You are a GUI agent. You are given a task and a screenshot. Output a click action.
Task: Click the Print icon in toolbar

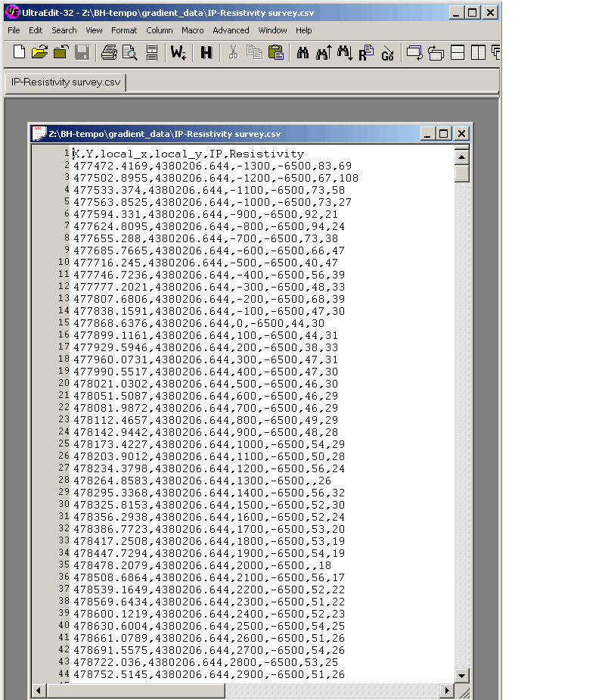109,52
